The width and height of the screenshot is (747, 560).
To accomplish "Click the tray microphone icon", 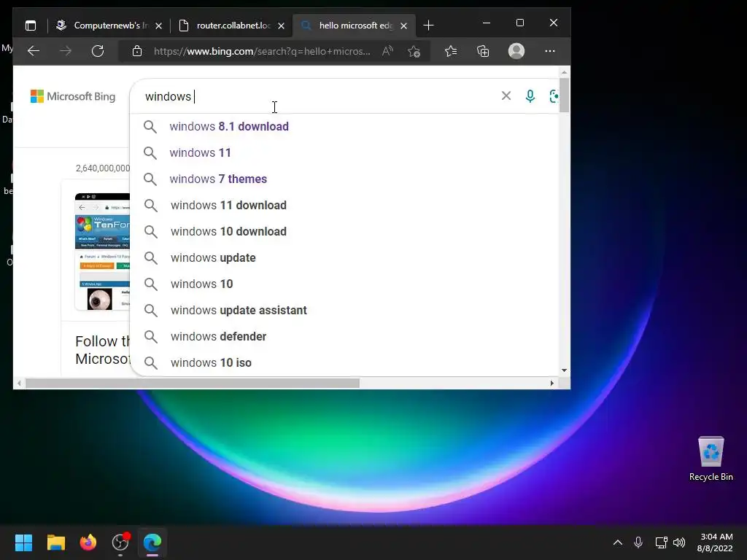I will [x=638, y=542].
